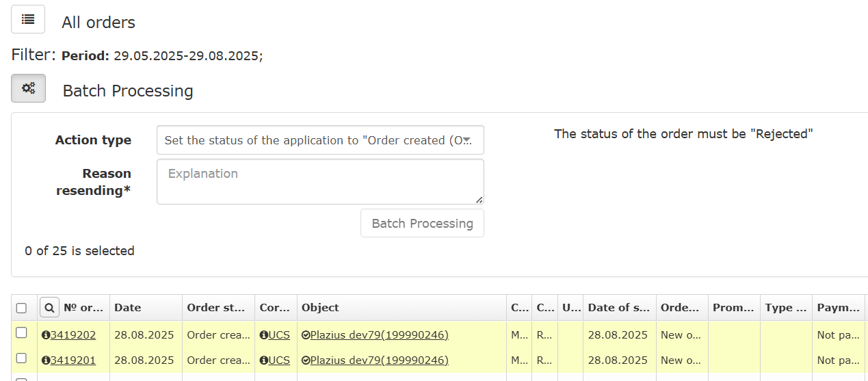Open order link 3419202
Image resolution: width=868 pixels, height=381 pixels.
click(x=73, y=335)
